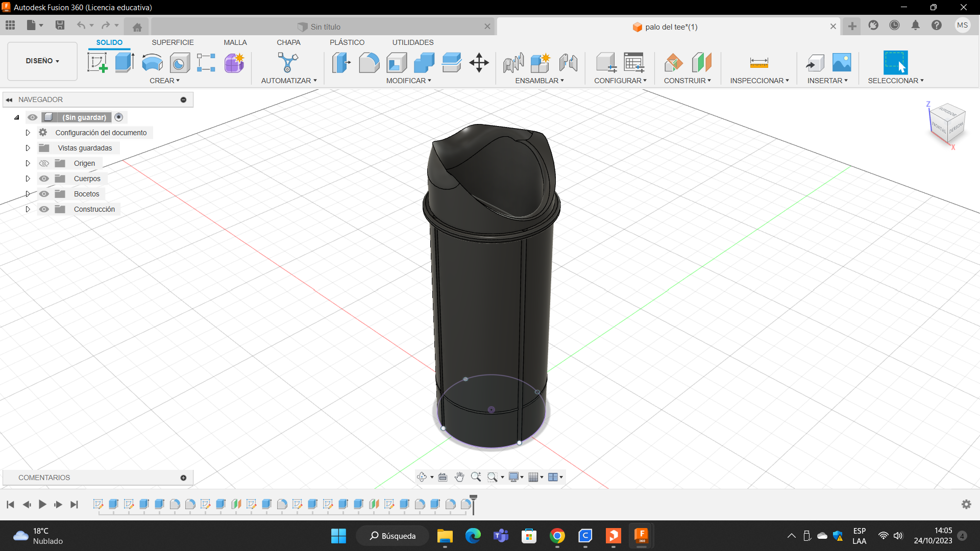Hide the Cuerpos folder

[x=44, y=179]
